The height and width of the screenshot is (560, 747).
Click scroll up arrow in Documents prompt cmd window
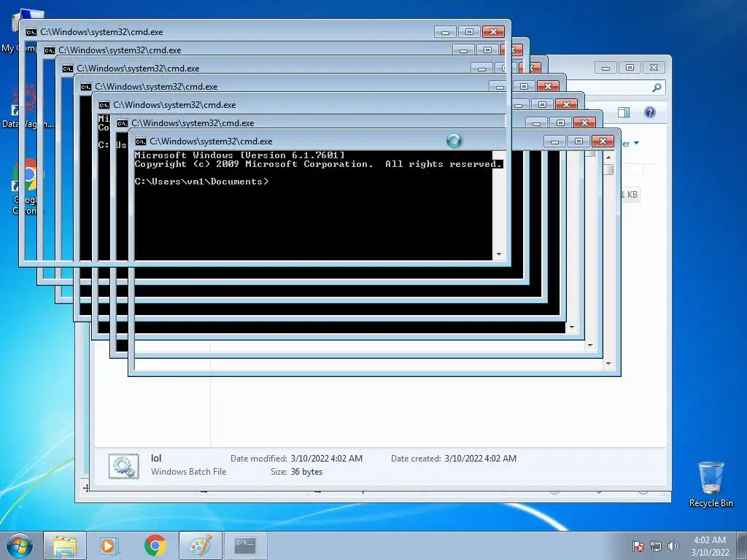[608, 157]
